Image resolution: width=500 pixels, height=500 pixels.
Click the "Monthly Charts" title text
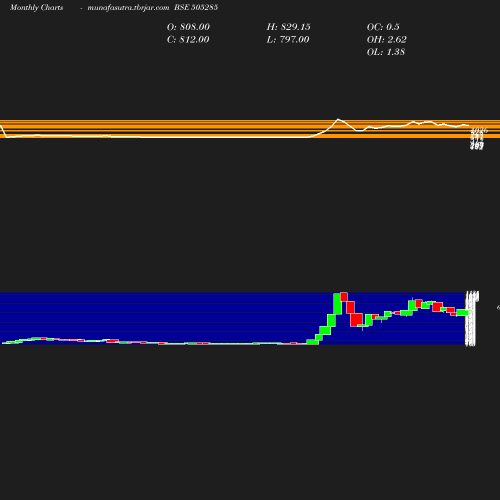[37, 7]
